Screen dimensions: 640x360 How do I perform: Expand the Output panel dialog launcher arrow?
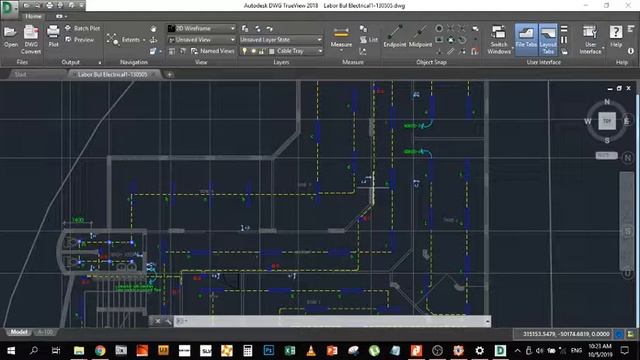click(x=100, y=62)
